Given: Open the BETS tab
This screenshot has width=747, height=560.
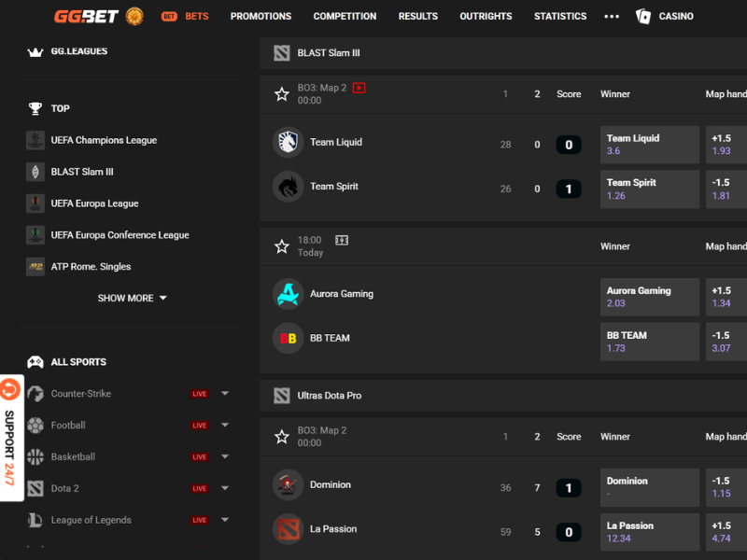Looking at the screenshot, I should tap(185, 16).
